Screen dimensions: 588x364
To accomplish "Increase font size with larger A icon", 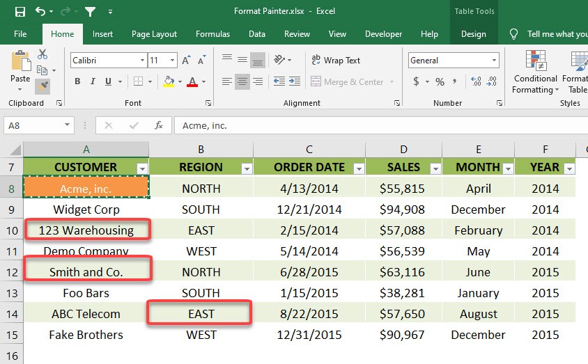I will click(x=186, y=61).
